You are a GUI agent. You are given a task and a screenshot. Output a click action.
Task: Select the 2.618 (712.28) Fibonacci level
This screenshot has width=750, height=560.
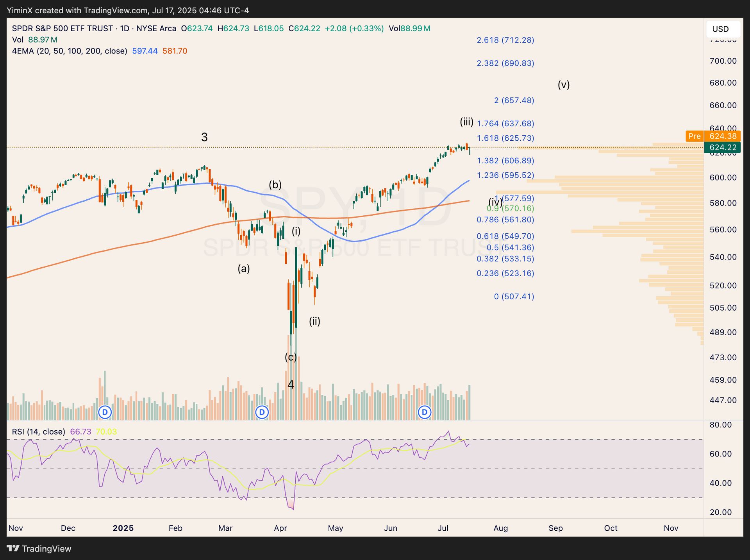(505, 40)
